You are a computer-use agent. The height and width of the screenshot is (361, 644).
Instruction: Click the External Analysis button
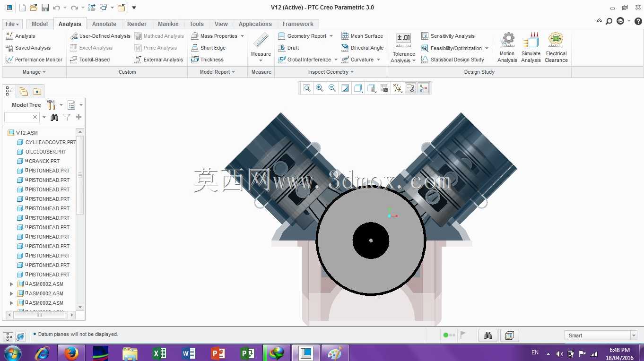(158, 60)
